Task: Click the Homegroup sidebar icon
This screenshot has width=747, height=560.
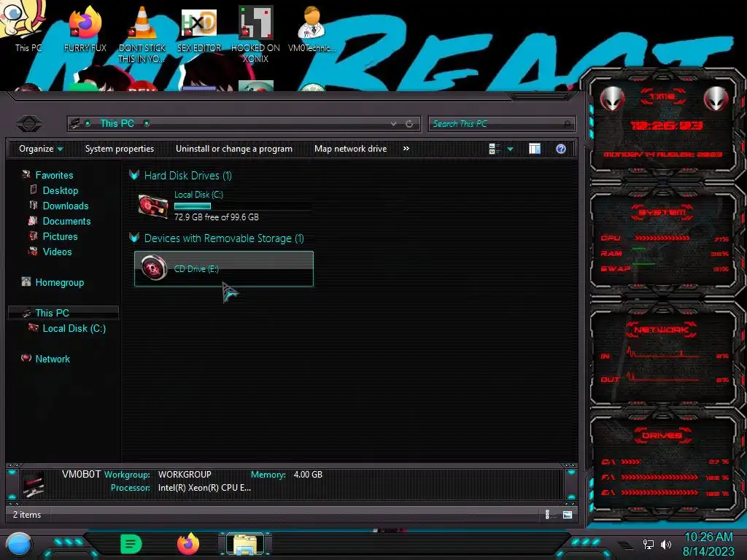Action: click(x=26, y=282)
